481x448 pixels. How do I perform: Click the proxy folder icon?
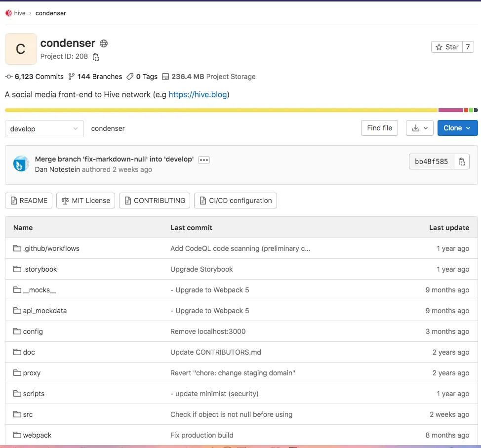[17, 372]
